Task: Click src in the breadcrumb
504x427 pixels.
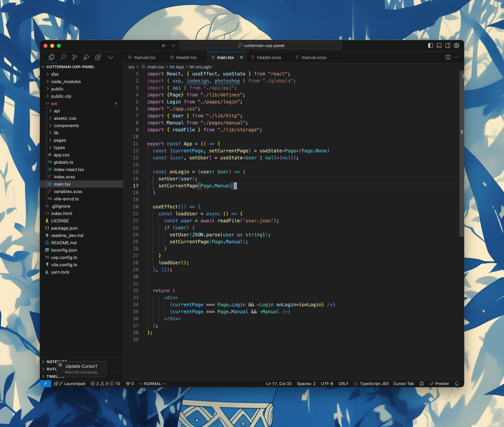Action: (x=131, y=67)
